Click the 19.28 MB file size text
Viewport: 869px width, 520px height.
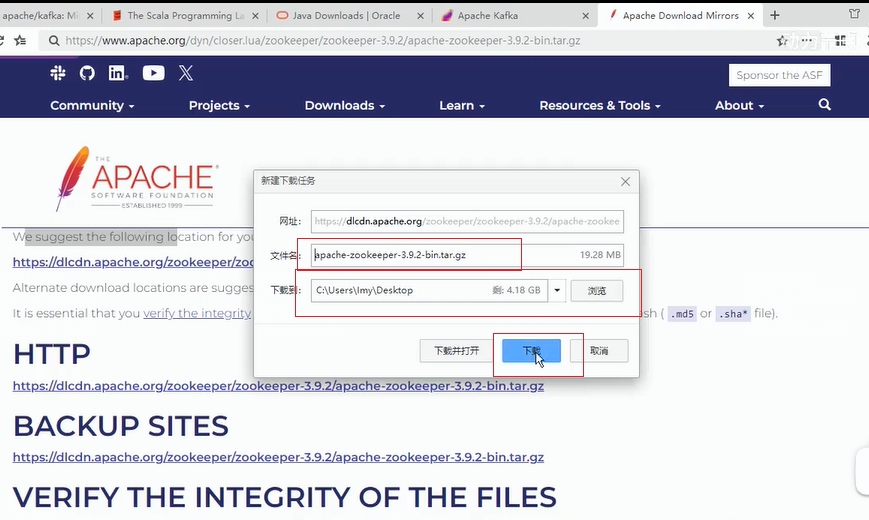tap(600, 255)
